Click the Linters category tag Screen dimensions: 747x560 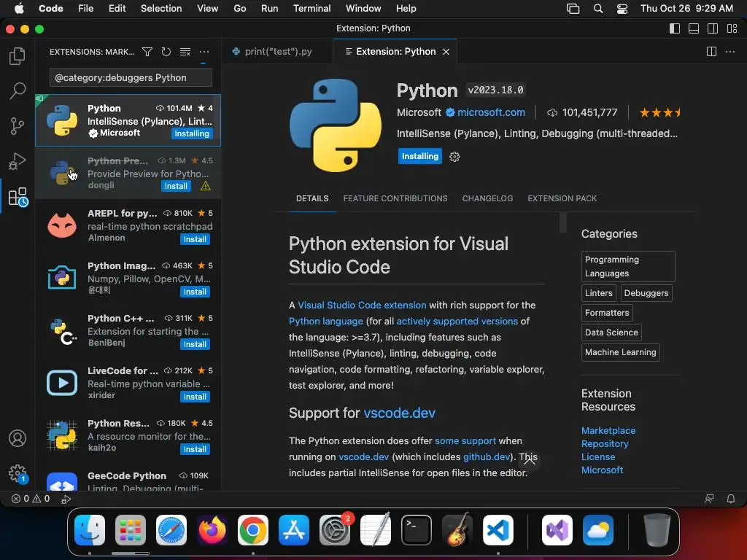click(598, 293)
